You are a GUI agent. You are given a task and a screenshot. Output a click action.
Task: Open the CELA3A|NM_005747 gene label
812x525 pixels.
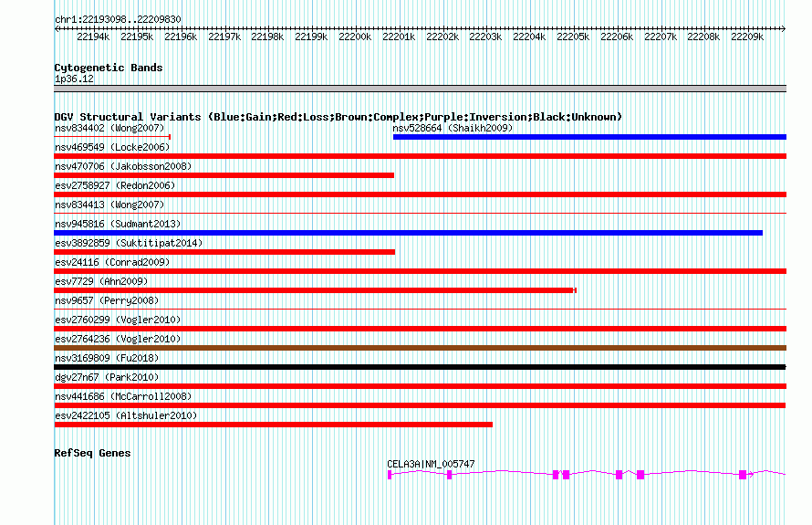tap(431, 464)
